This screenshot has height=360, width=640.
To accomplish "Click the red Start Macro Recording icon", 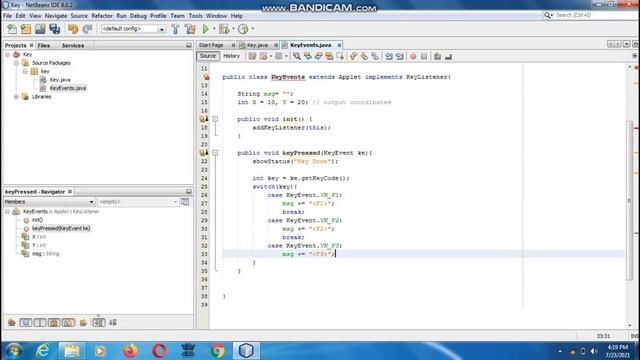I will pyautogui.click(x=413, y=56).
